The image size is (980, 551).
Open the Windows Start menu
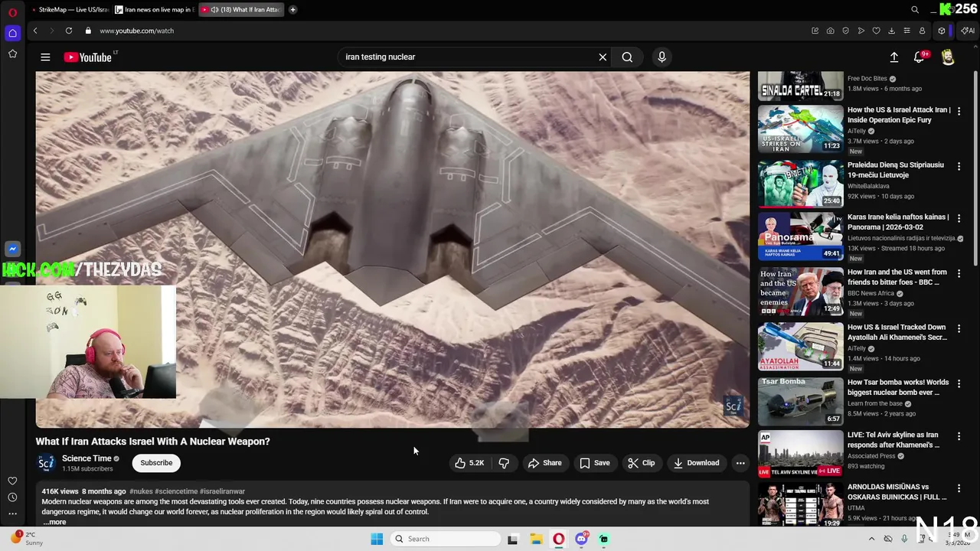tap(377, 539)
